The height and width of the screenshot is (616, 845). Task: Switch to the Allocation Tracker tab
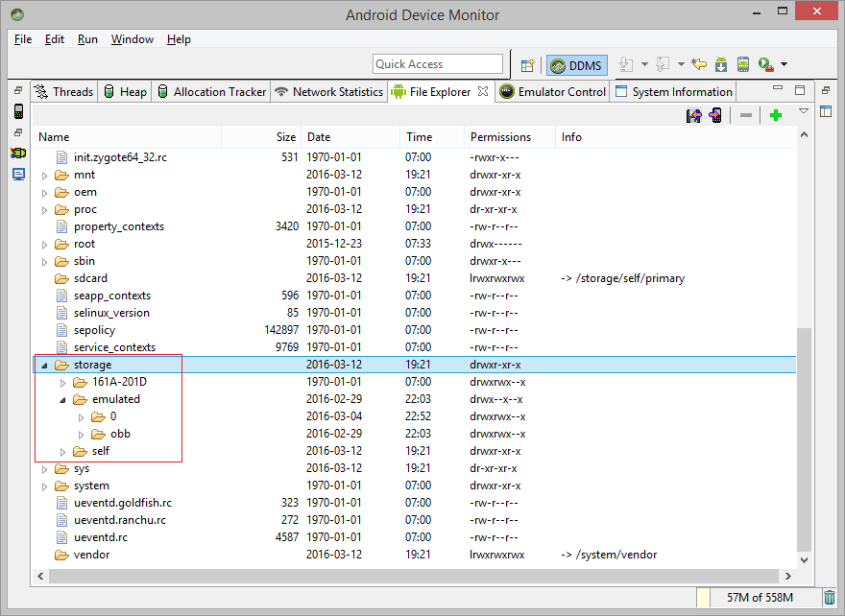[212, 91]
